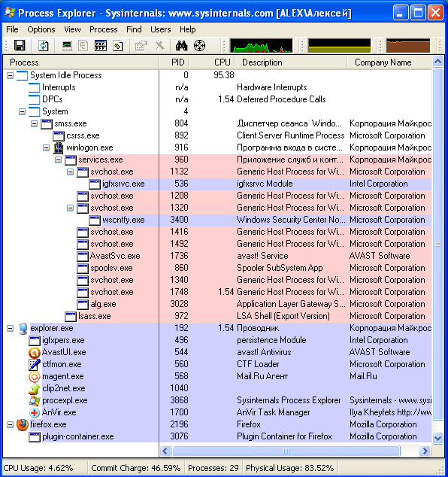Select the magent.exe @ icon
Viewport: 448px width, 477px height.
(x=35, y=377)
